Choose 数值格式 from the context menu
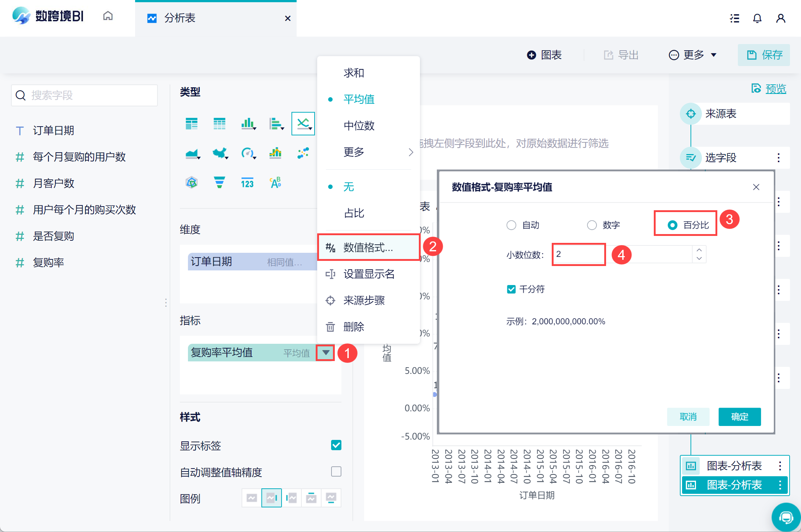 tap(368, 248)
